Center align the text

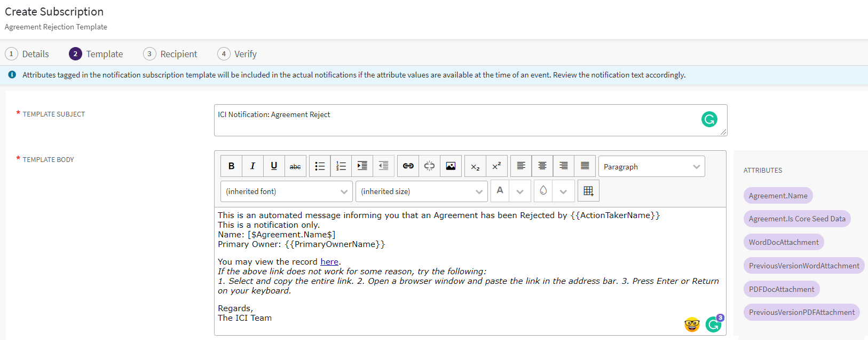click(x=542, y=166)
